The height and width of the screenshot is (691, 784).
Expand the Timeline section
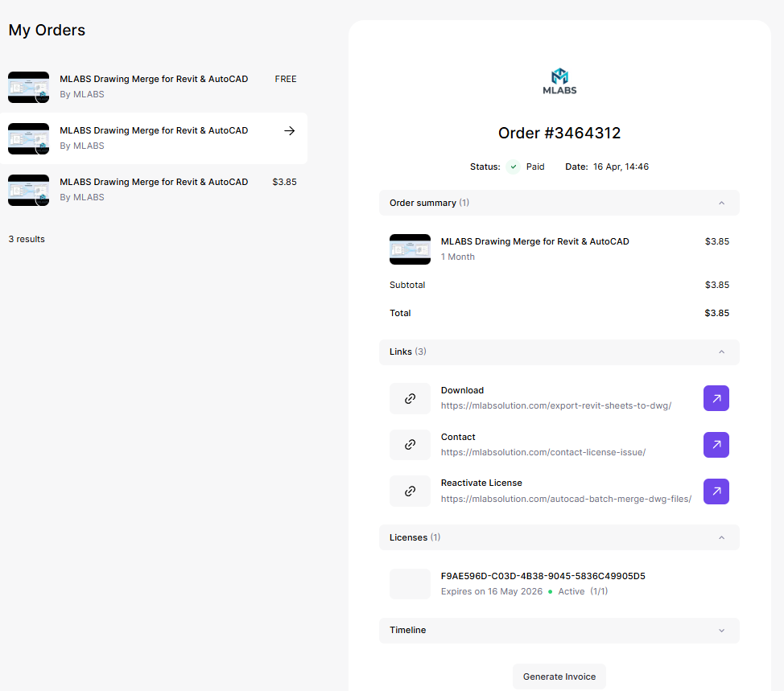click(x=721, y=631)
